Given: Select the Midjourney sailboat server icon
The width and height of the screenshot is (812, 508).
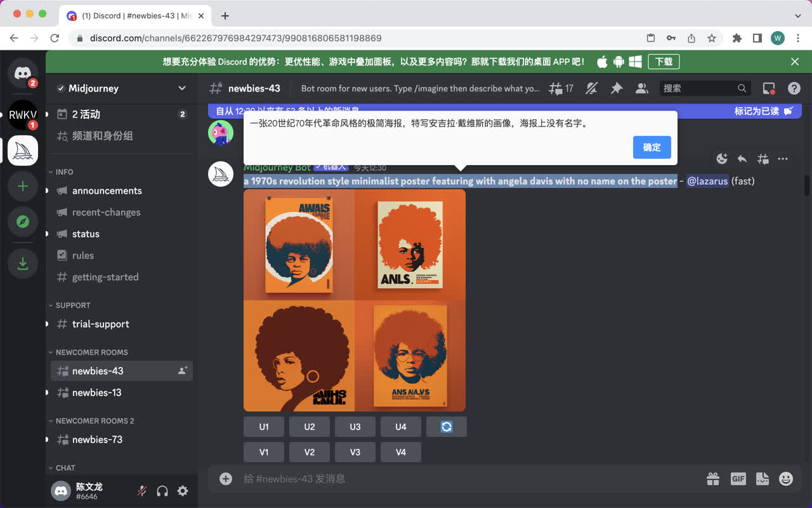Looking at the screenshot, I should pyautogui.click(x=23, y=150).
